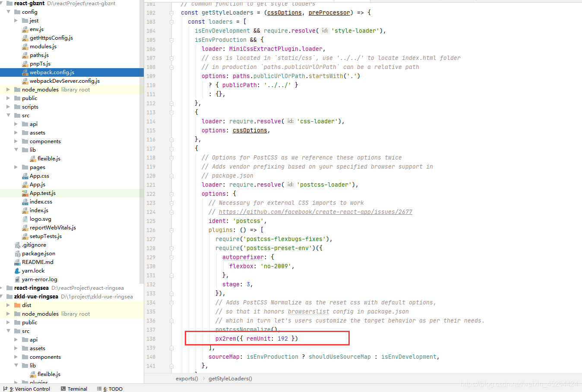The width and height of the screenshot is (582, 392).
Task: Expand the dist folder arrow
Action: [8, 305]
